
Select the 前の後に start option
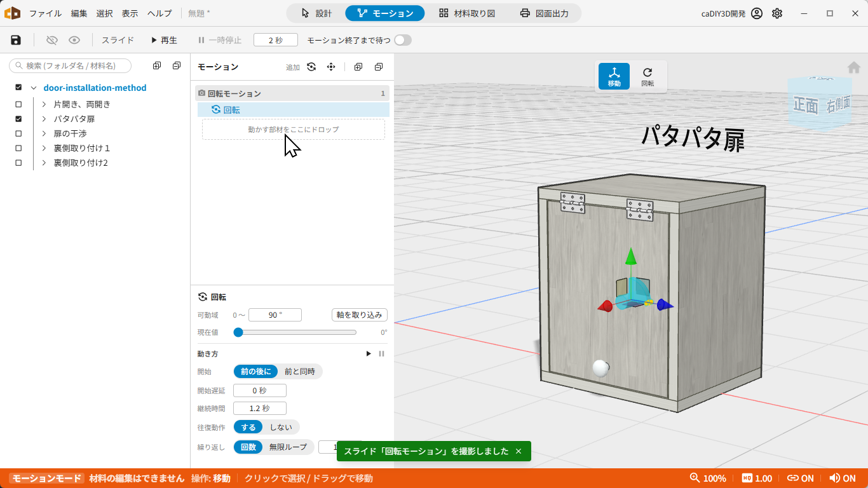tap(255, 372)
